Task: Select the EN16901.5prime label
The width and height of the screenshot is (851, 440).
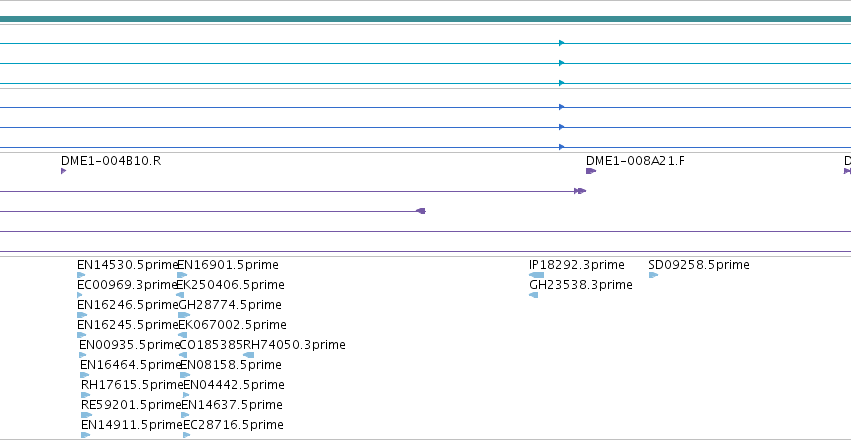Action: point(228,265)
